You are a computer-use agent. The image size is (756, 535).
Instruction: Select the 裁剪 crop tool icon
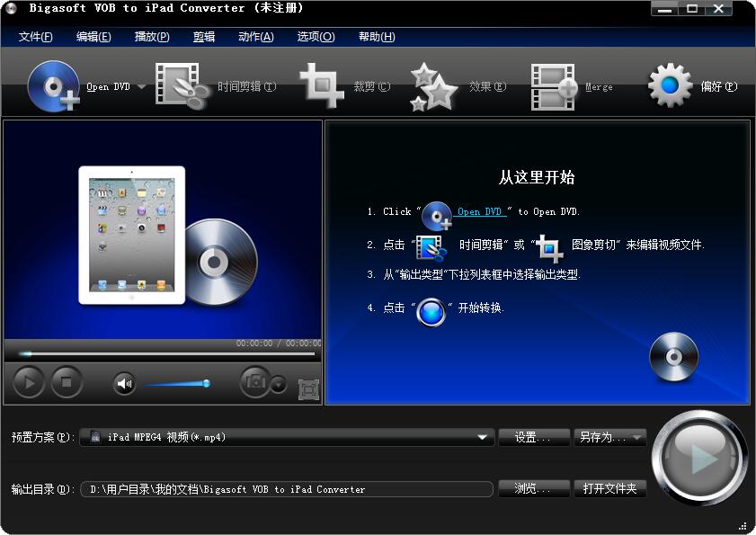(x=322, y=85)
